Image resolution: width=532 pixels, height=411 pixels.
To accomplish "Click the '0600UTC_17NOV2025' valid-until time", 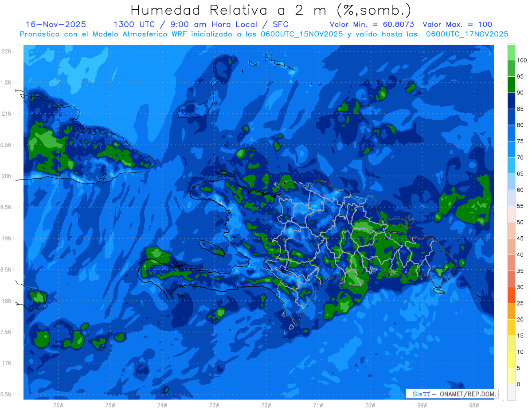I will point(467,34).
